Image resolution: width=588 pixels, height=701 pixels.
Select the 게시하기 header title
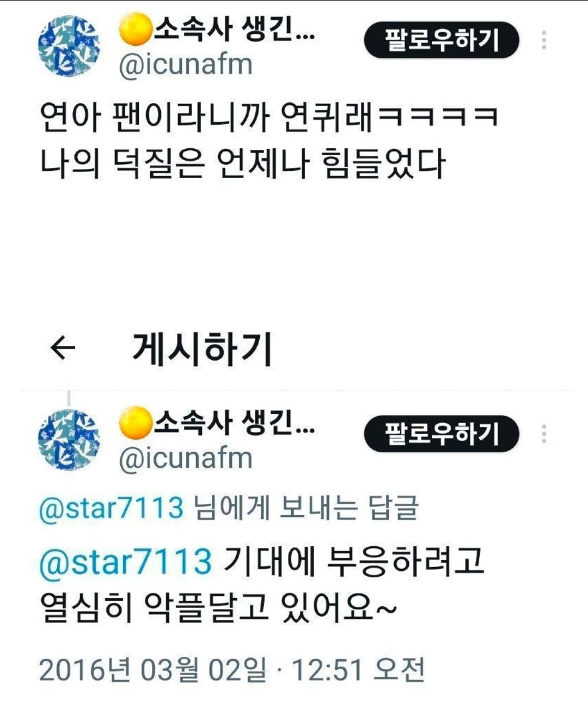click(x=202, y=349)
